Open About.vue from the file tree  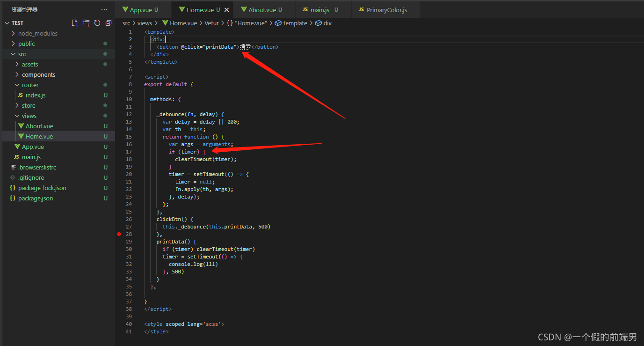(x=39, y=126)
